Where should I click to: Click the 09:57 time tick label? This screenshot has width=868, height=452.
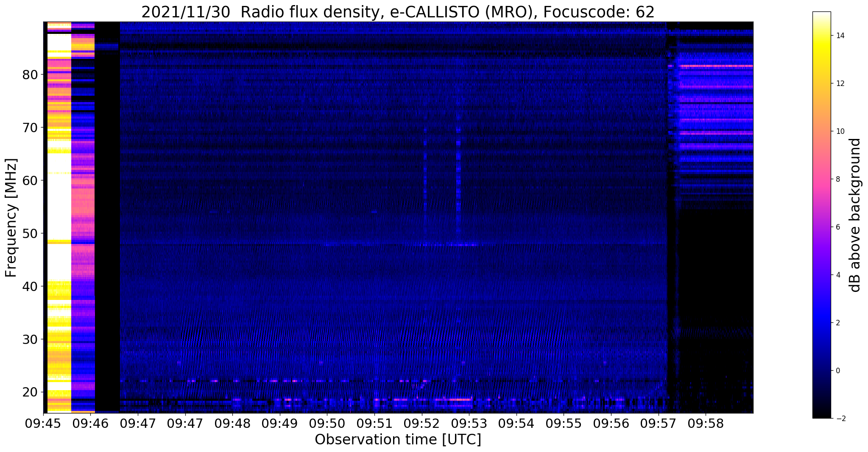[x=659, y=424]
